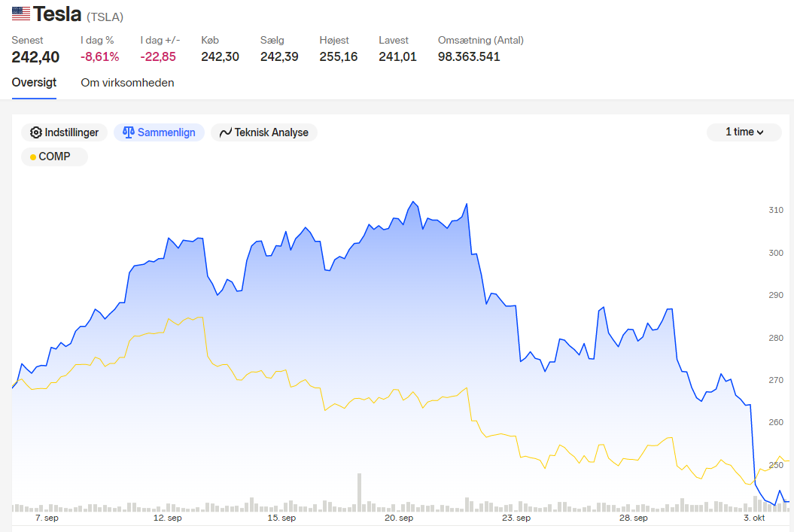Click the Omsætning (Antal) label
Image resolution: width=794 pixels, height=532 pixels.
(481, 40)
